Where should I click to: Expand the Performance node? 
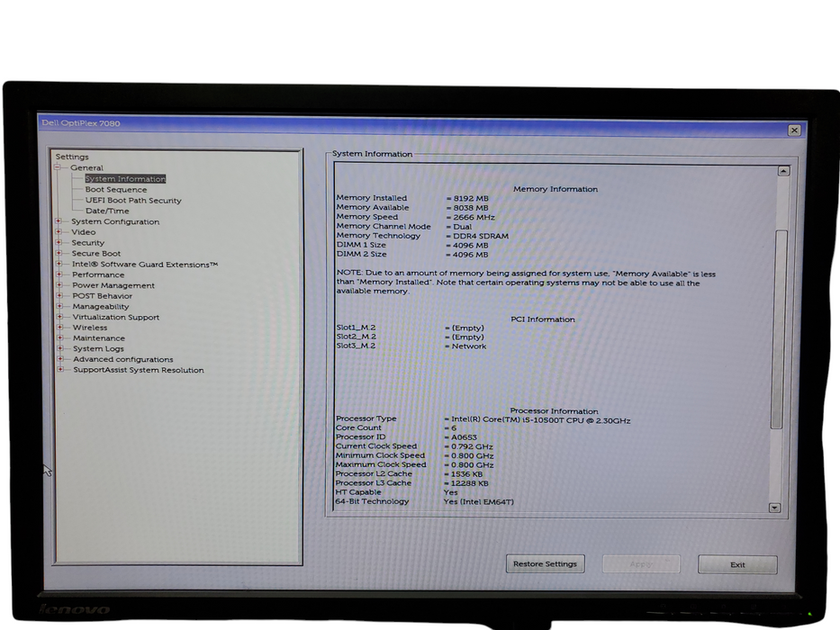(x=59, y=274)
